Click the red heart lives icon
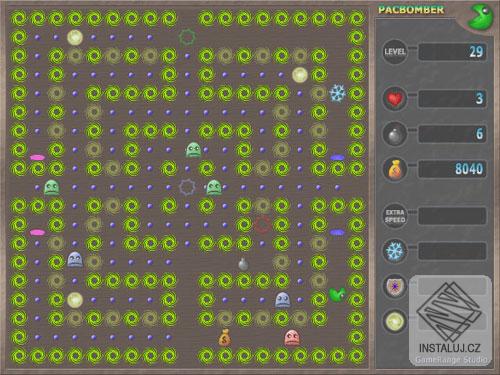Screen dimensions: 500x375 click(395, 99)
